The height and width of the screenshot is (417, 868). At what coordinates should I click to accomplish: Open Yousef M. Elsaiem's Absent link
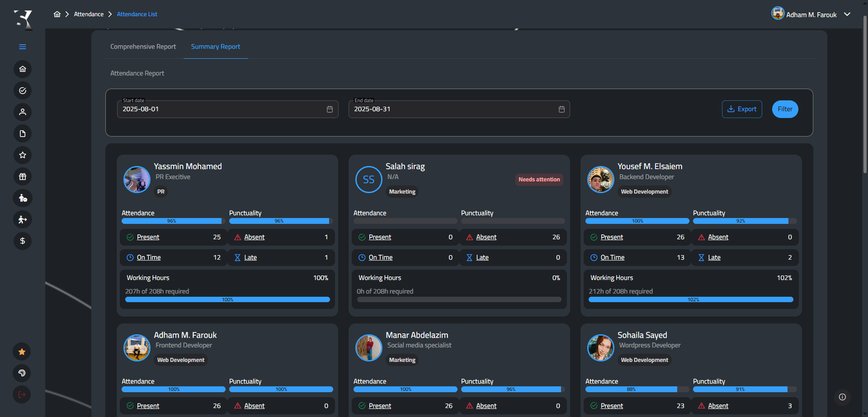click(x=718, y=237)
